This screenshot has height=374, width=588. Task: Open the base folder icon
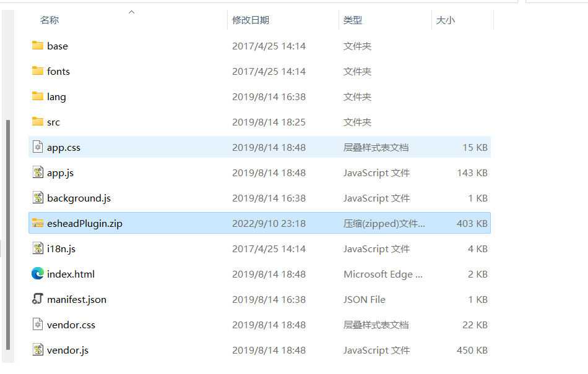(x=37, y=46)
